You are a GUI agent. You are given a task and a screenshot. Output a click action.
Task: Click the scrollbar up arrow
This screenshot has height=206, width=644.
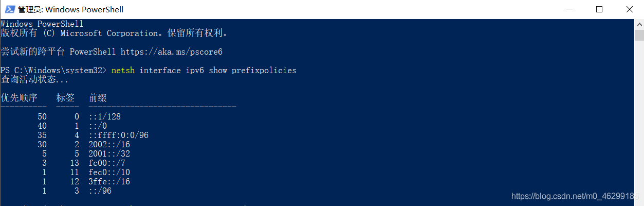639,24
